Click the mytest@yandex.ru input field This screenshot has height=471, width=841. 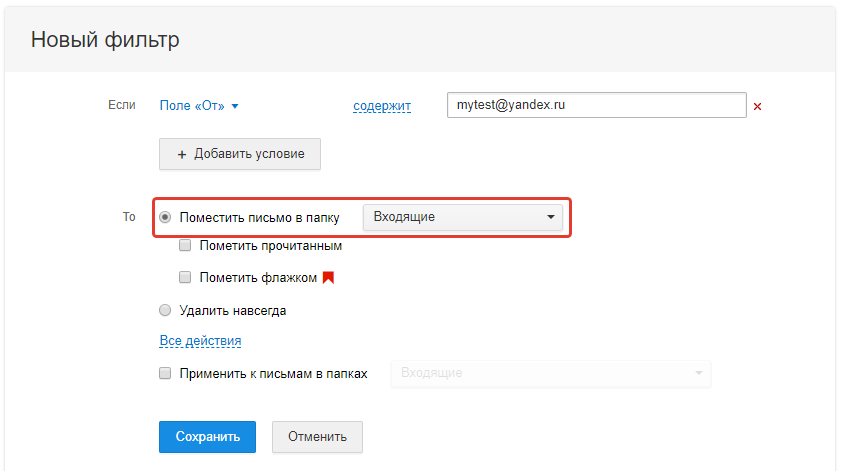[x=596, y=105]
